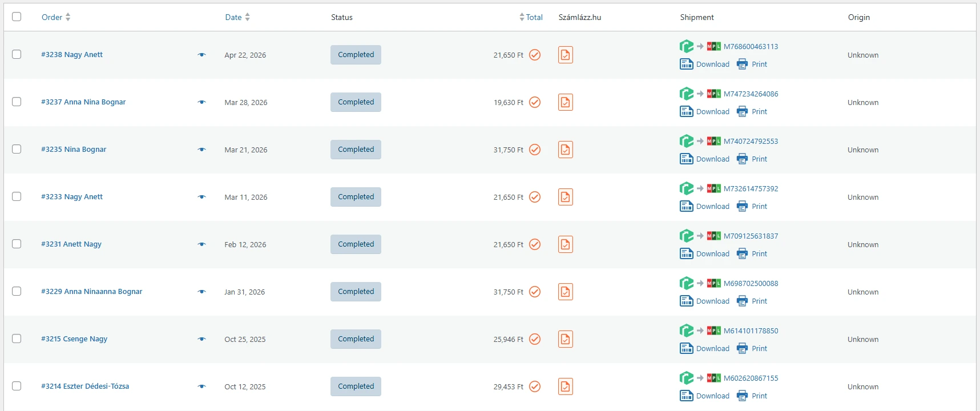Open order #3238 Nagy Anett
This screenshot has width=980, height=411.
[72, 55]
